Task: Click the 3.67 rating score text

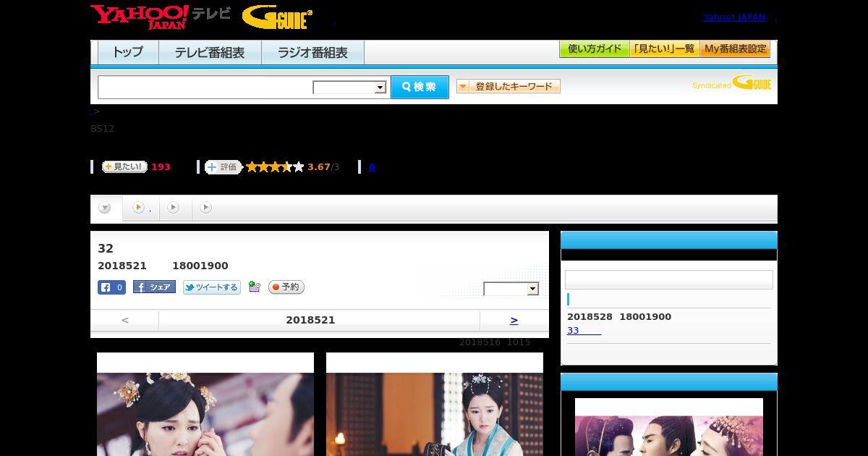Action: pos(318,167)
